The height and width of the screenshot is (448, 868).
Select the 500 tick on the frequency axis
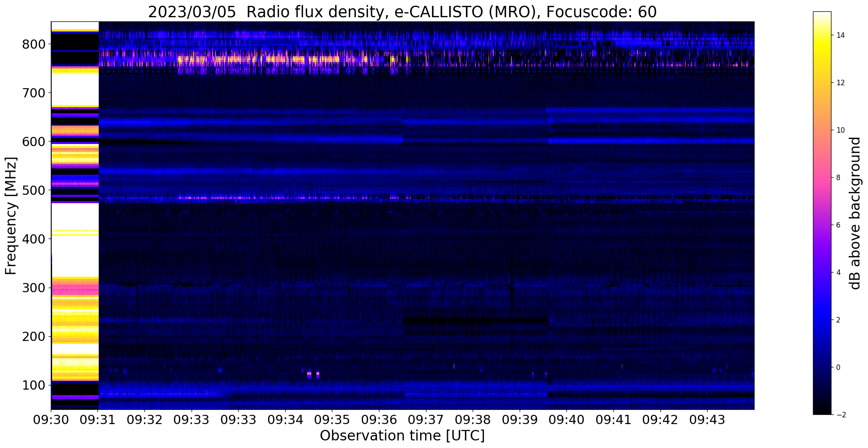coord(34,190)
